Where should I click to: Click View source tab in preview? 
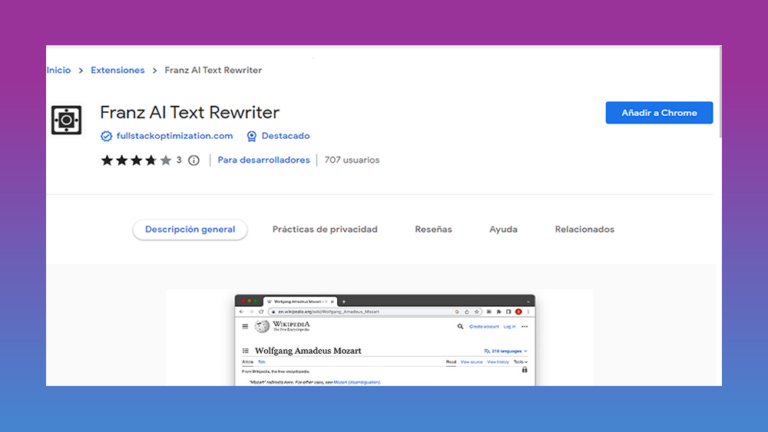tap(471, 362)
